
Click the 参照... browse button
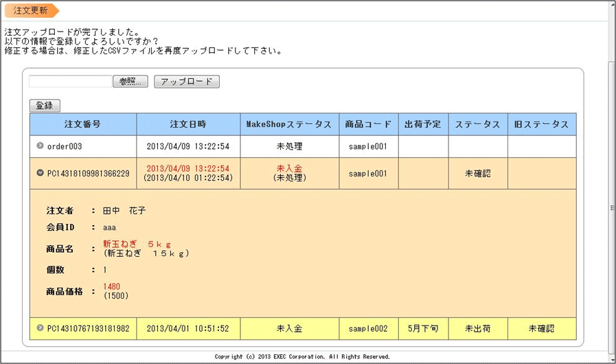point(130,81)
